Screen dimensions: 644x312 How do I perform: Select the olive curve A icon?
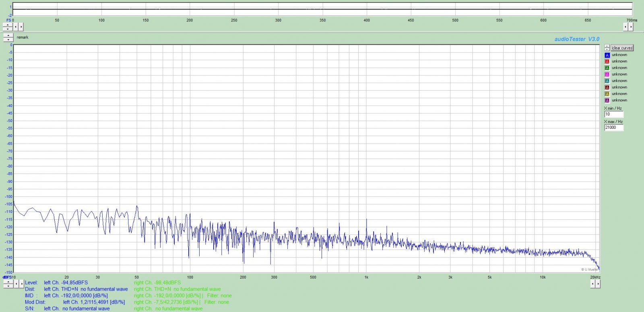(607, 94)
